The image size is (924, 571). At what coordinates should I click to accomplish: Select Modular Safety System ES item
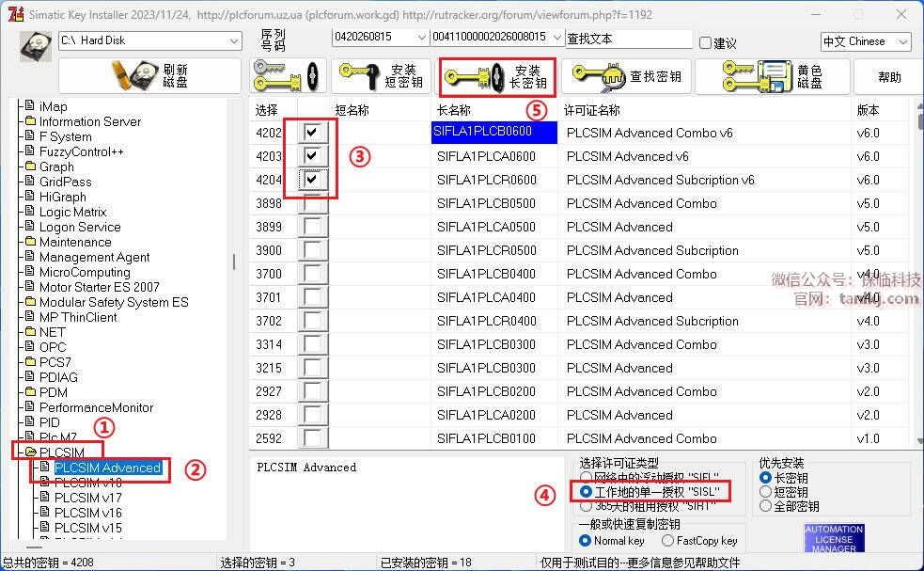pos(114,302)
